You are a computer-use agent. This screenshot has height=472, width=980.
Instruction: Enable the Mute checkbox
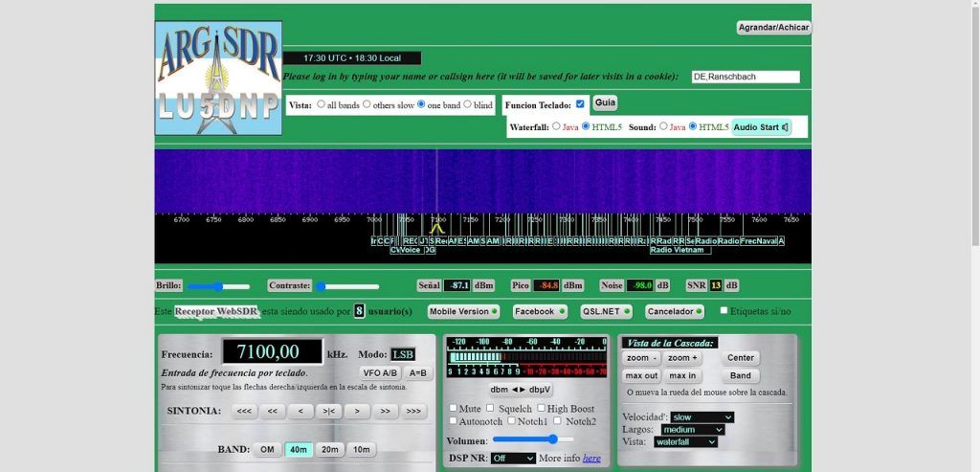tap(453, 408)
